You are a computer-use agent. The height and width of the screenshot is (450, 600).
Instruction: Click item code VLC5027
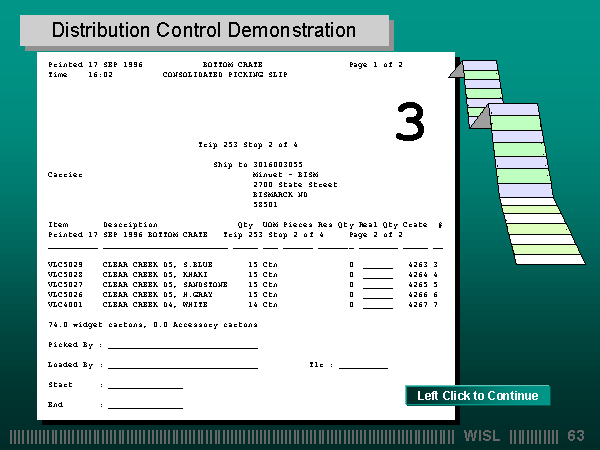tap(65, 284)
